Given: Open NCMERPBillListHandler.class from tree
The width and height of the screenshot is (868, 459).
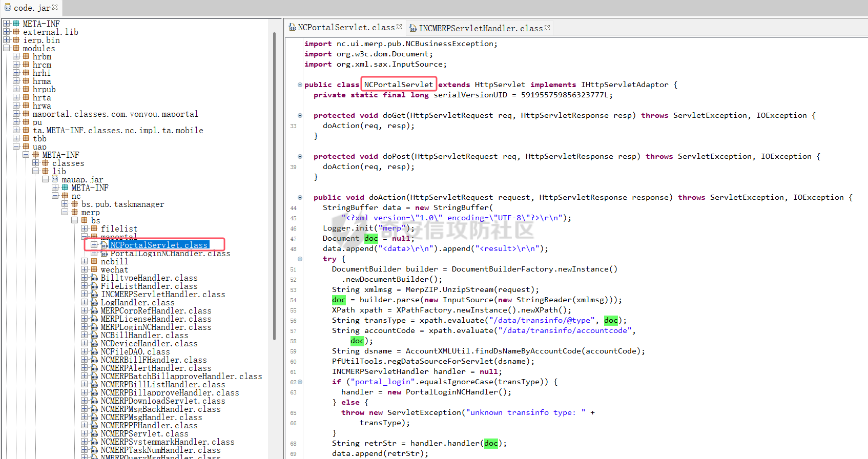Looking at the screenshot, I should [163, 384].
